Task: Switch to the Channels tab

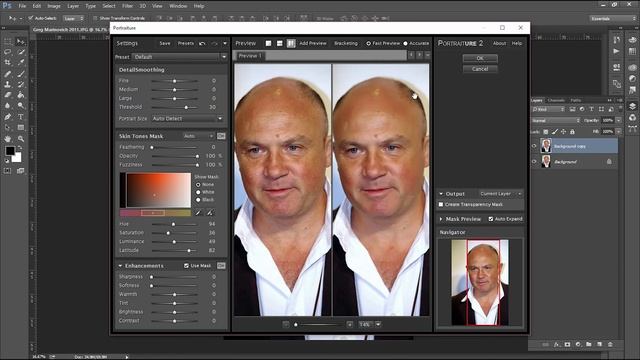Action: pyautogui.click(x=556, y=100)
